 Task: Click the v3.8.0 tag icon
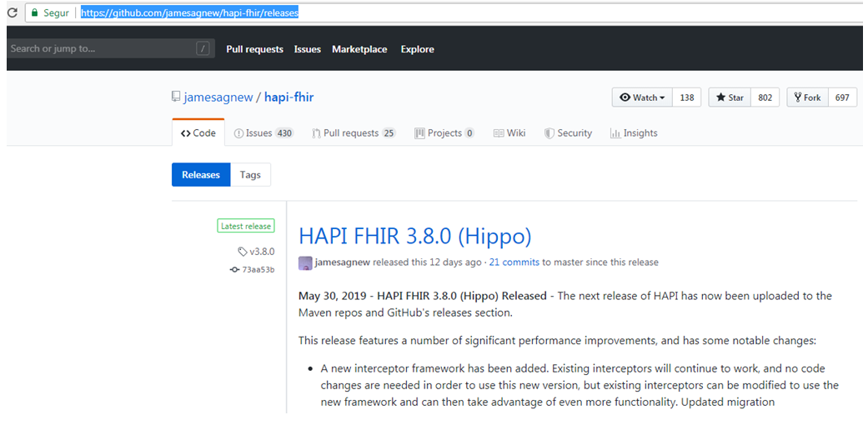click(242, 252)
